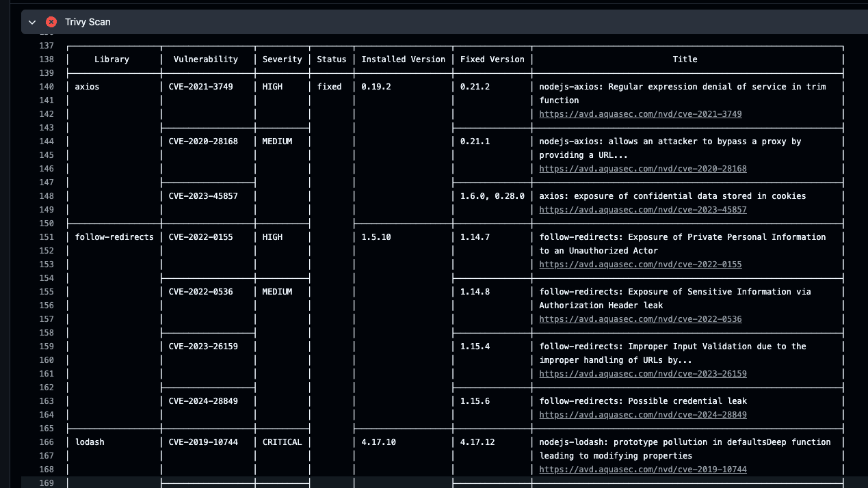Select the follow-redirects library cell
This screenshot has height=488, width=868.
[114, 237]
